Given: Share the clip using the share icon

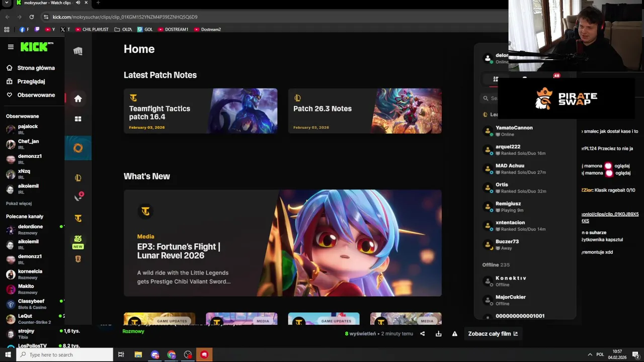Looking at the screenshot, I should [423, 334].
